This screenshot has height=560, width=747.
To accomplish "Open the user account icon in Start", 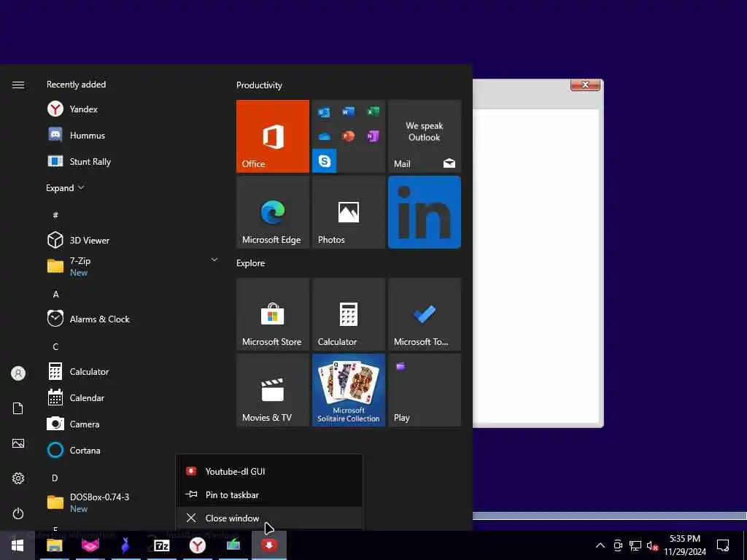I will (18, 373).
